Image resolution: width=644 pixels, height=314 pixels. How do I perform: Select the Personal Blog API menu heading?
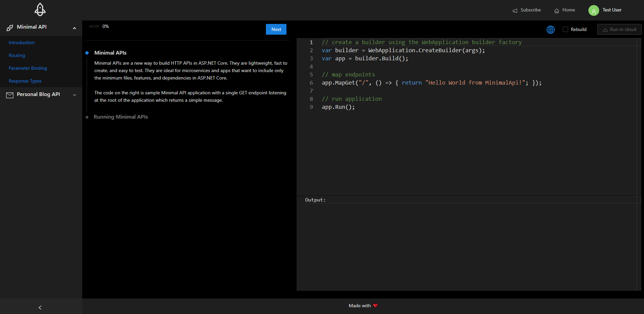click(x=38, y=94)
